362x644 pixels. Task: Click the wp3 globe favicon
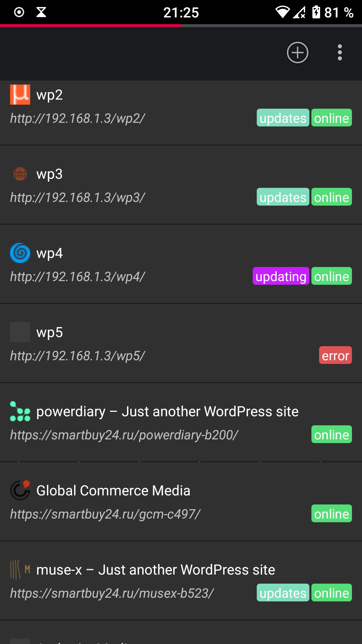coord(20,174)
